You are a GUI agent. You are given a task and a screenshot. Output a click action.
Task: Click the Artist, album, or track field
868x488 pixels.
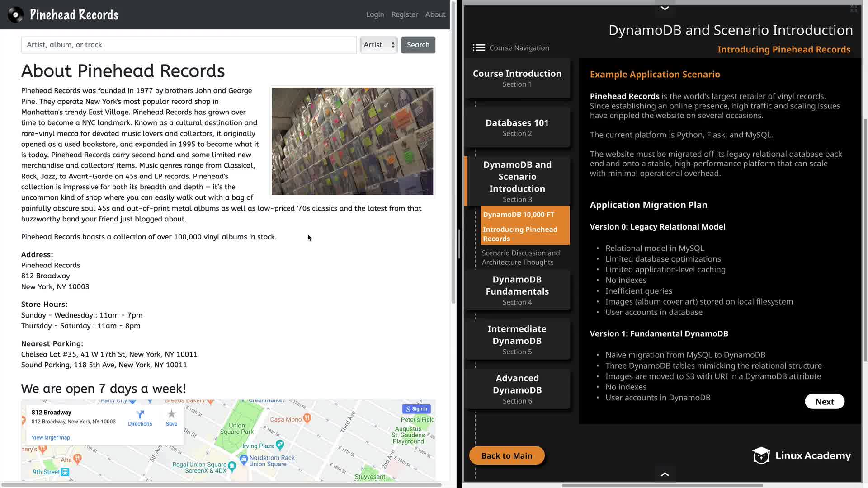tap(189, 45)
